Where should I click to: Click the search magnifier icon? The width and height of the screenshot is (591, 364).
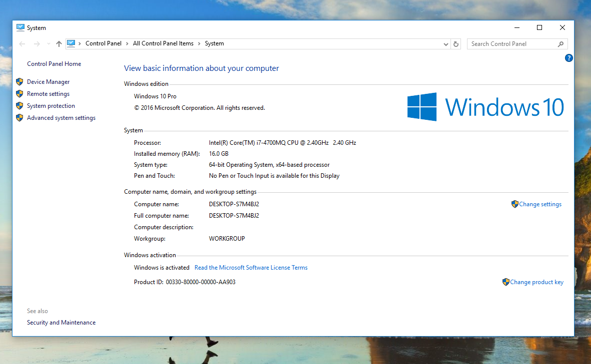coord(561,44)
